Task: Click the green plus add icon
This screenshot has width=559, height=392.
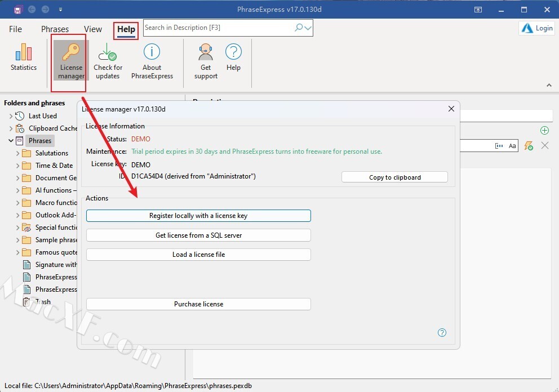Action: (544, 131)
